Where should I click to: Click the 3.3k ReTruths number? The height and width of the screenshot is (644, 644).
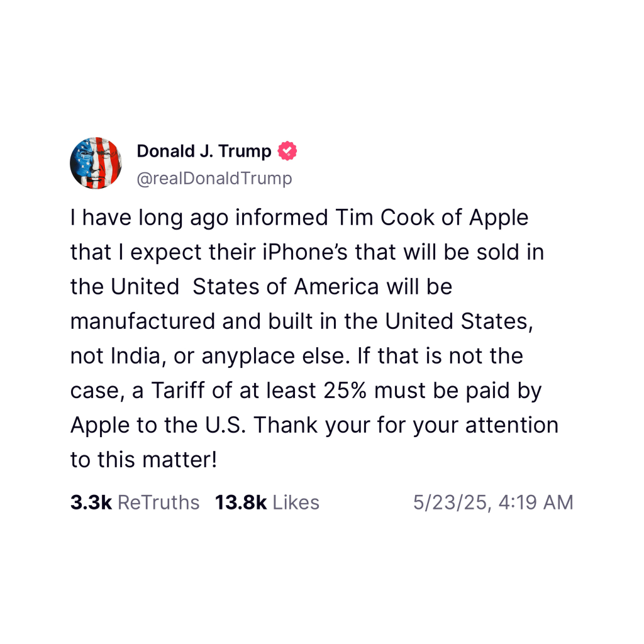91,502
